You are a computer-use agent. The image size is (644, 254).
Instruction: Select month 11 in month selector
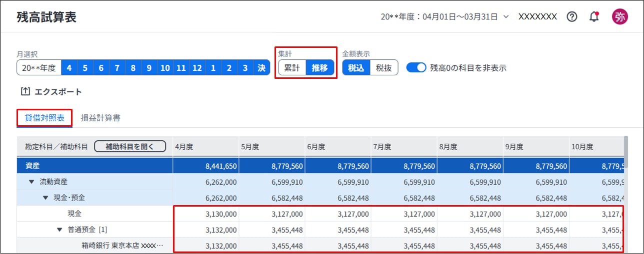click(181, 68)
